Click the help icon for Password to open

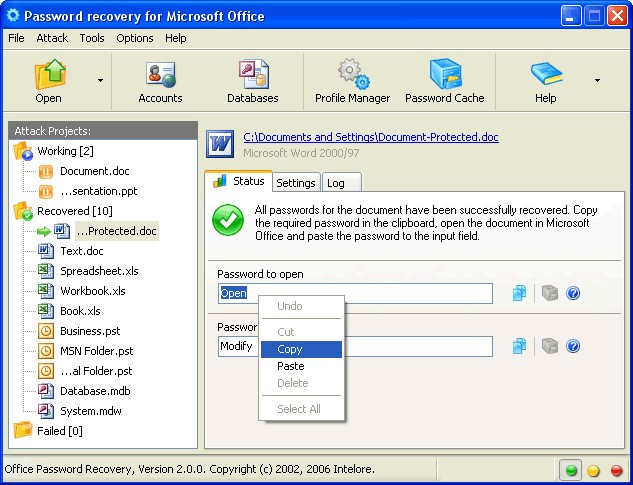(x=573, y=293)
